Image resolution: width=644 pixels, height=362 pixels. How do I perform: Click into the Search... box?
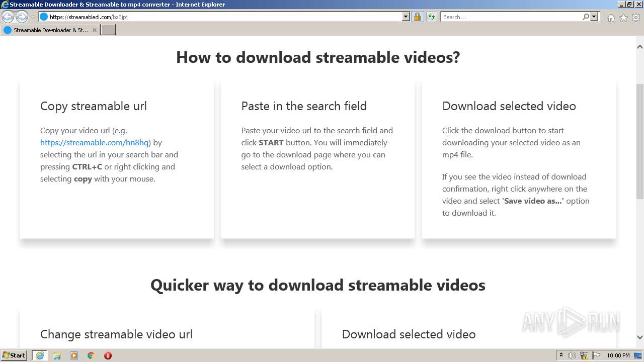[511, 17]
